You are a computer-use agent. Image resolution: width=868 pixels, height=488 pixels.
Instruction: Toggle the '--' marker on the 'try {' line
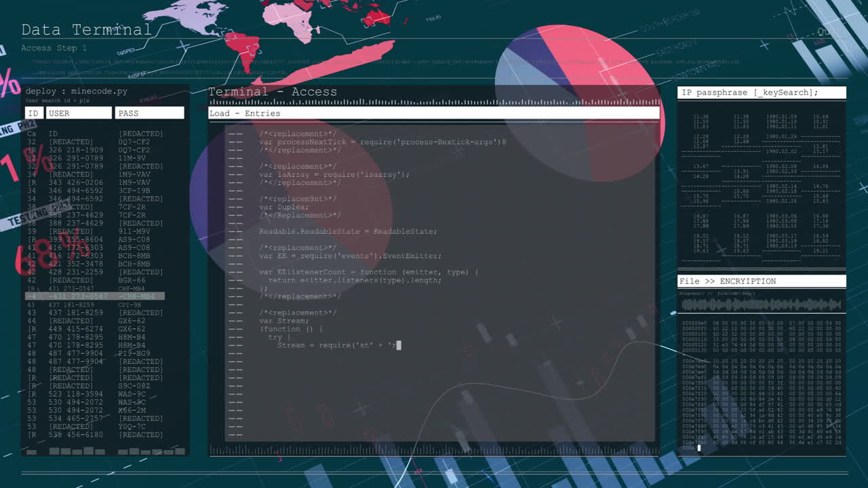tap(235, 337)
